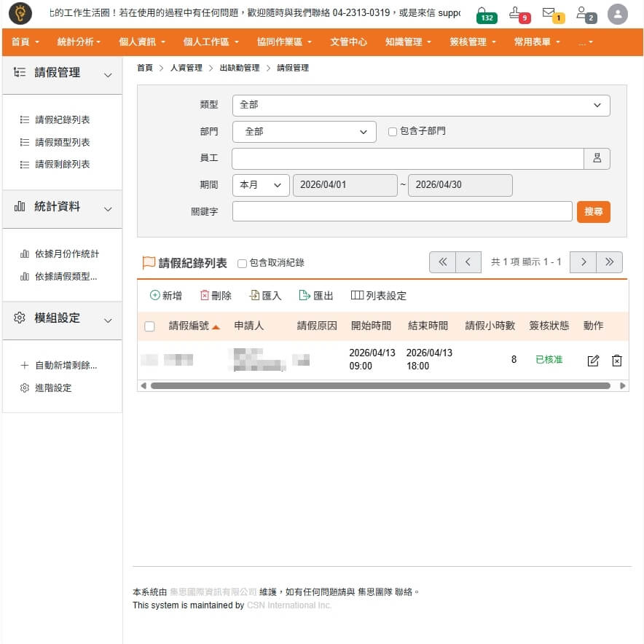Viewport: 644px width, 644px height.
Task: Check the select-all checkbox in table header
Action: (149, 326)
